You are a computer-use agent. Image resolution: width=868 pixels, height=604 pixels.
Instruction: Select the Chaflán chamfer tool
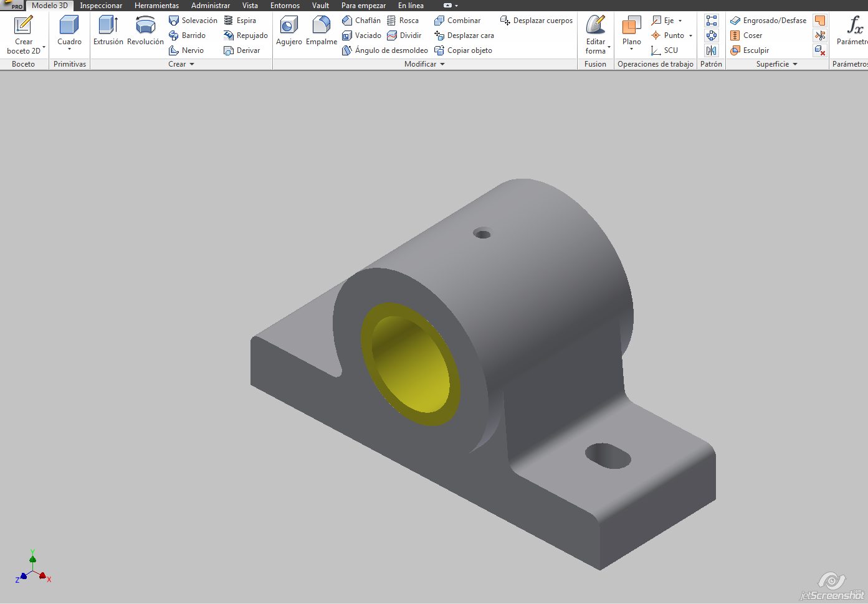coord(361,21)
